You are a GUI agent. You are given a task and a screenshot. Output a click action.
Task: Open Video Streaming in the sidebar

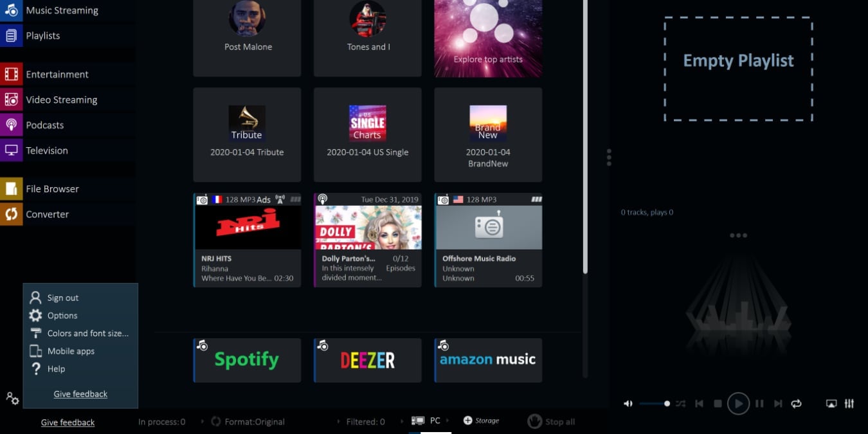10,100
